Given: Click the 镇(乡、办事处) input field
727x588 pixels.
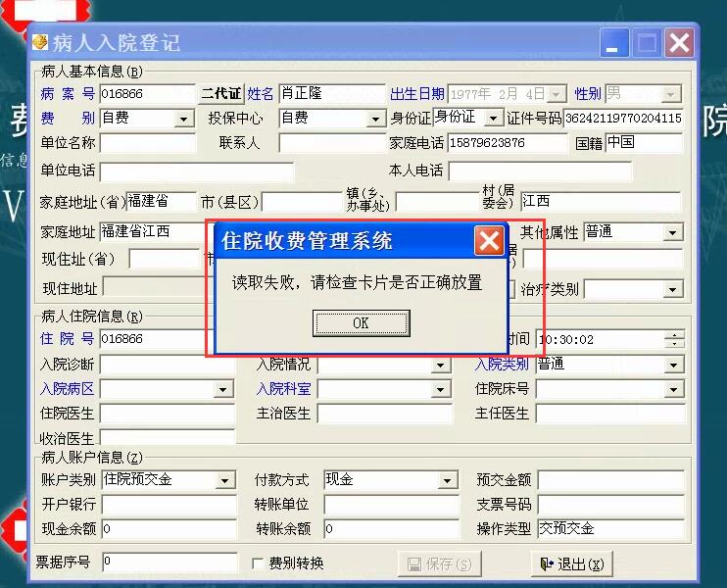Looking at the screenshot, I should [x=437, y=202].
